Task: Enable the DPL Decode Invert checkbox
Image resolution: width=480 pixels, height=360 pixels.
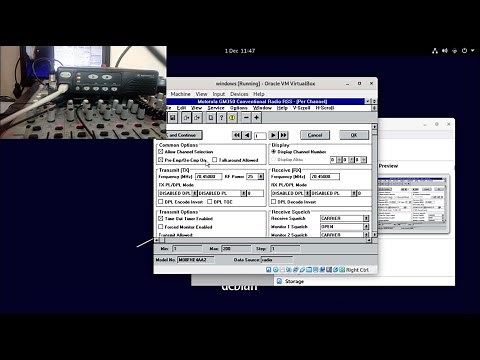Action: pyautogui.click(x=274, y=202)
